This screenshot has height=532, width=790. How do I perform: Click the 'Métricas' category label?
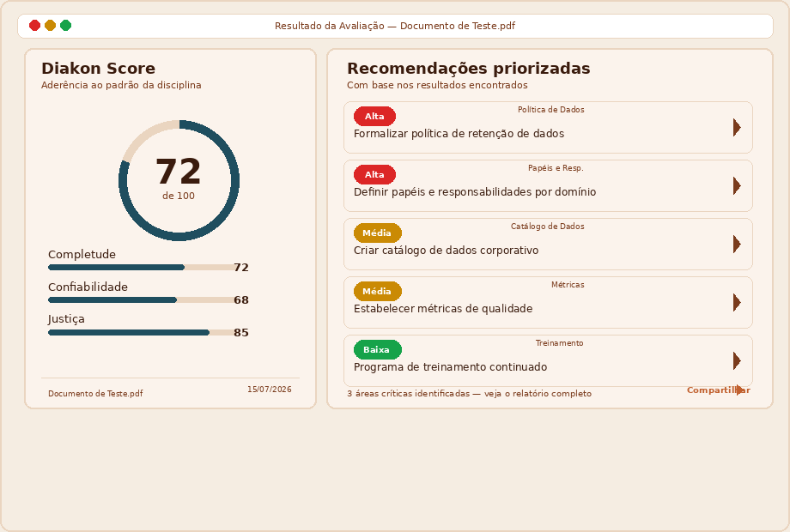[x=568, y=285]
